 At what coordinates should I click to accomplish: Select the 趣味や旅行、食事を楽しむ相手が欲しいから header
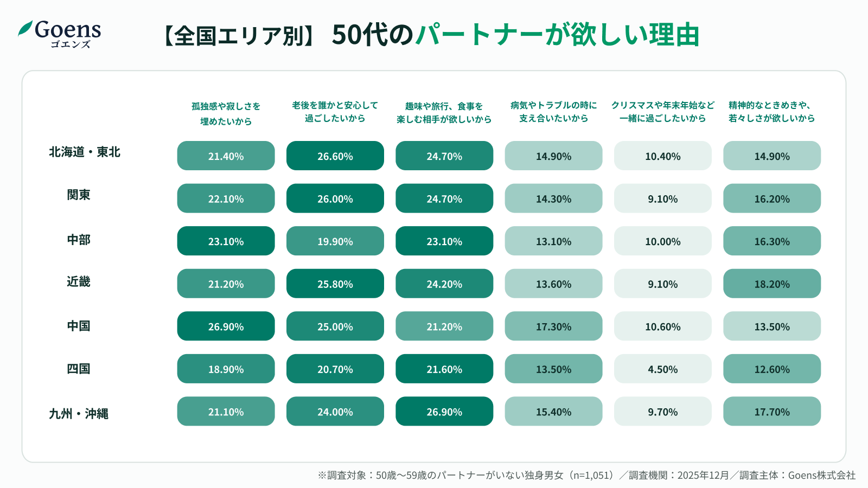pyautogui.click(x=444, y=113)
